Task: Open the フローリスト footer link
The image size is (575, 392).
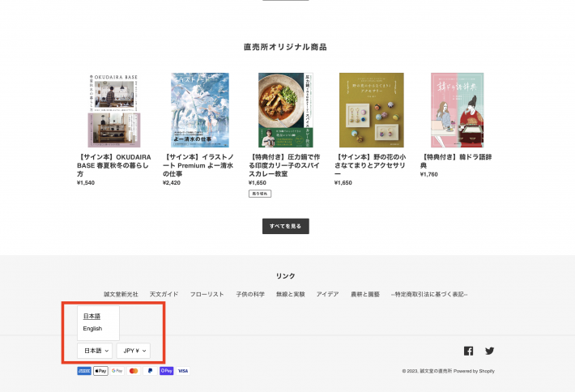Action: [207, 294]
